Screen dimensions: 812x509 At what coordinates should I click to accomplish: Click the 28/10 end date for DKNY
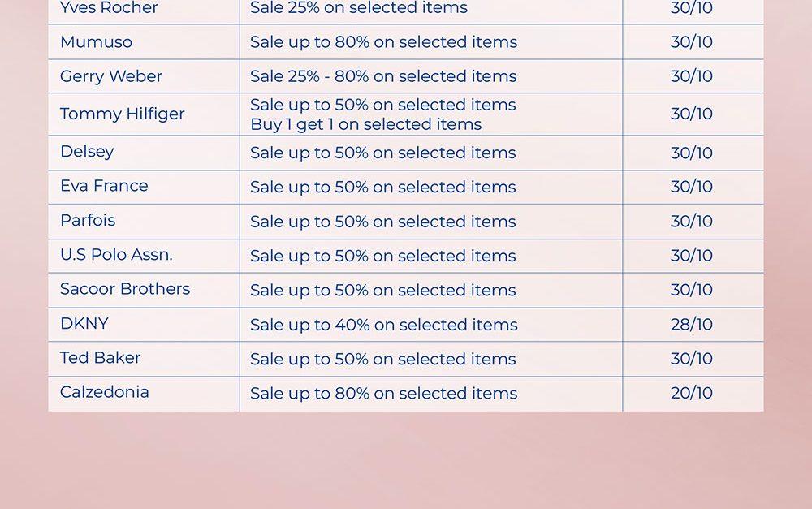point(692,325)
